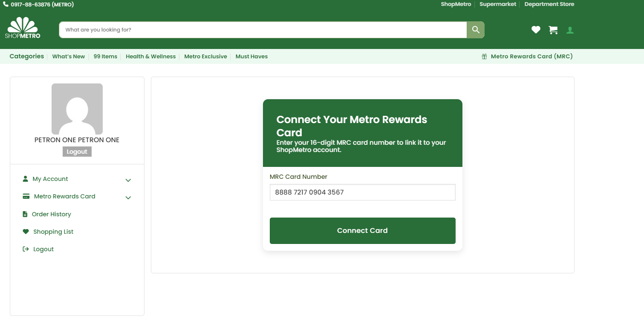The height and width of the screenshot is (324, 644).
Task: Click the MRC Card Number label
Action: pyautogui.click(x=298, y=177)
